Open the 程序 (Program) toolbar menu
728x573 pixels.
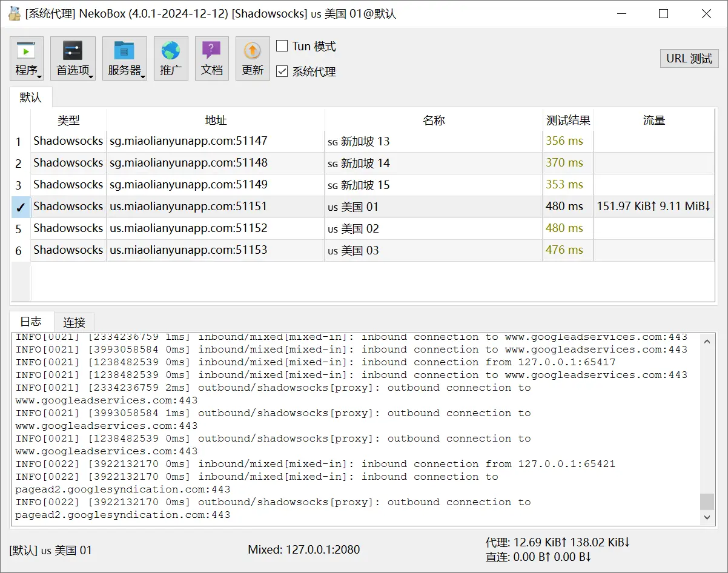pyautogui.click(x=27, y=59)
